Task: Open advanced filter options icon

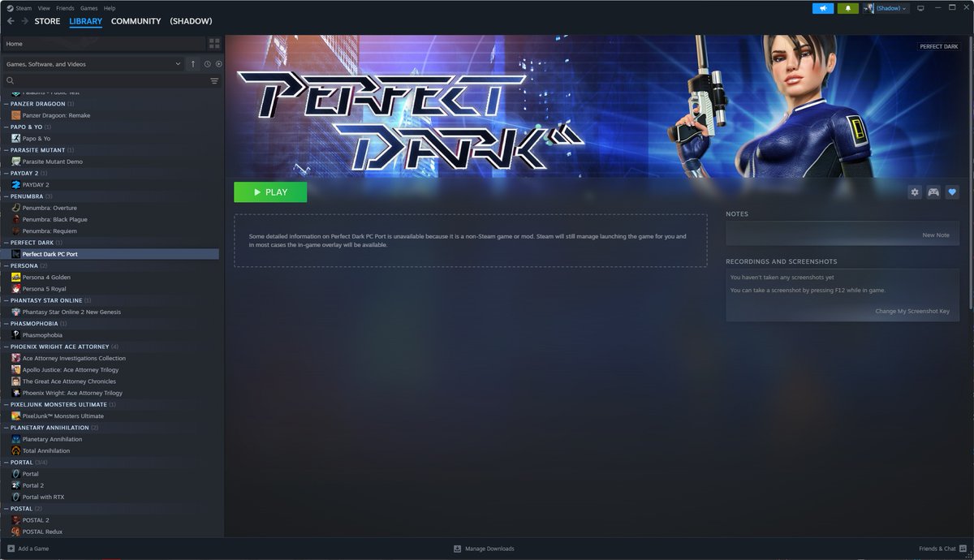Action: tap(214, 81)
